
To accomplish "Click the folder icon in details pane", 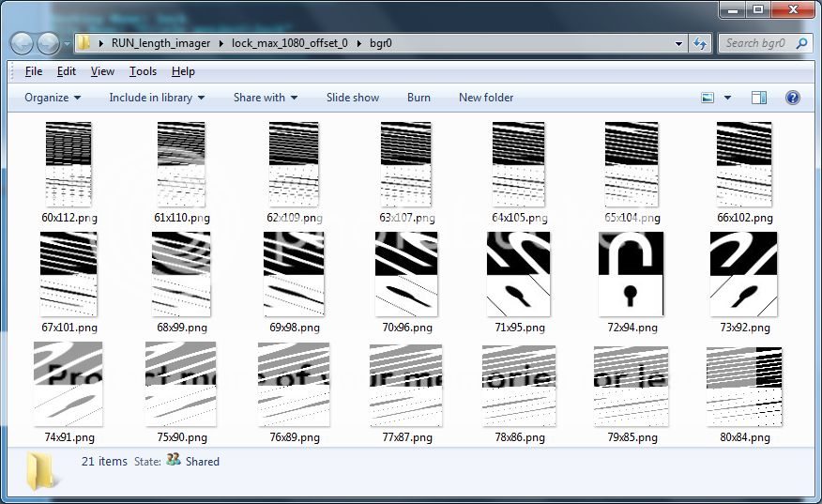I will [43, 470].
